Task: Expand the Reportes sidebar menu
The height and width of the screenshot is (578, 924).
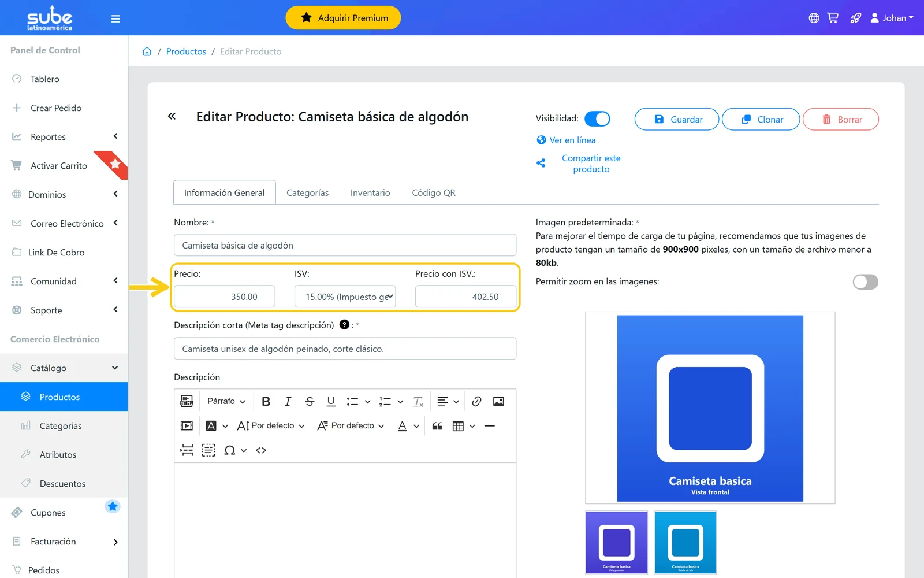Action: pyautogui.click(x=64, y=137)
